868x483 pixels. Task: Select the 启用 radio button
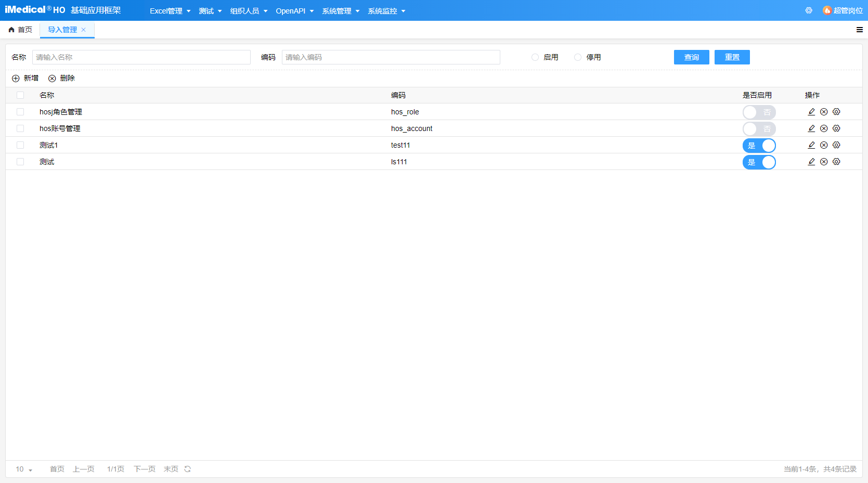click(535, 57)
